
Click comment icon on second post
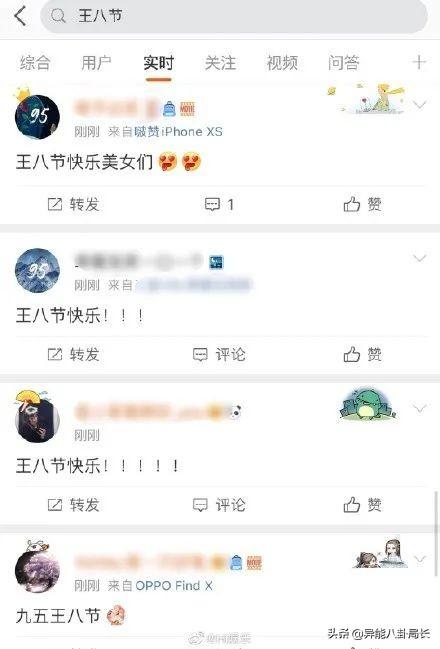[200, 355]
